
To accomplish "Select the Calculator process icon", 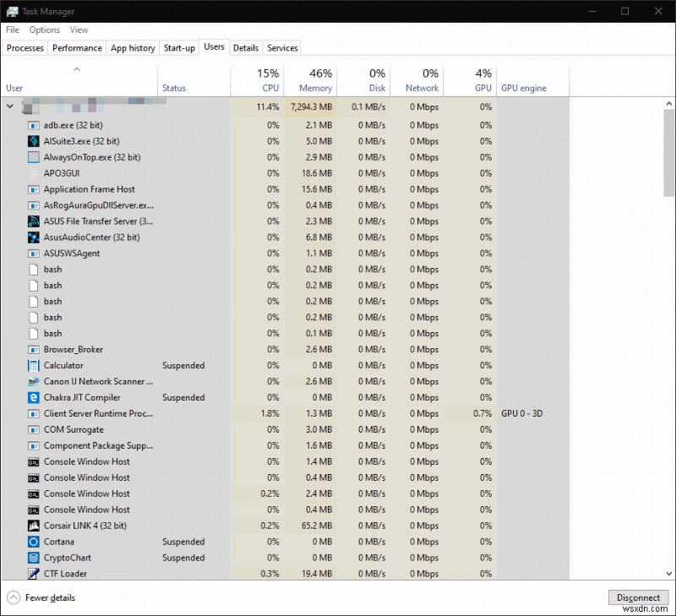I will (x=34, y=365).
